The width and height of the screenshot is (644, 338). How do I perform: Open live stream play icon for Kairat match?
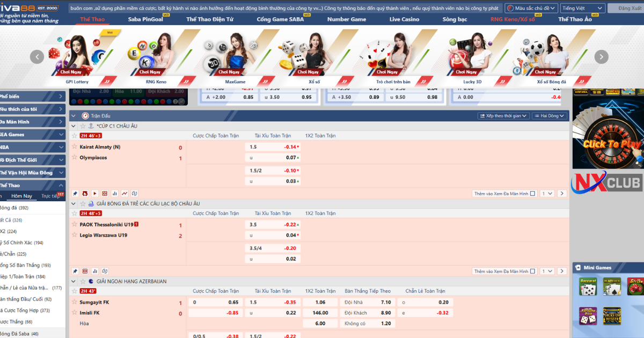[x=95, y=194]
